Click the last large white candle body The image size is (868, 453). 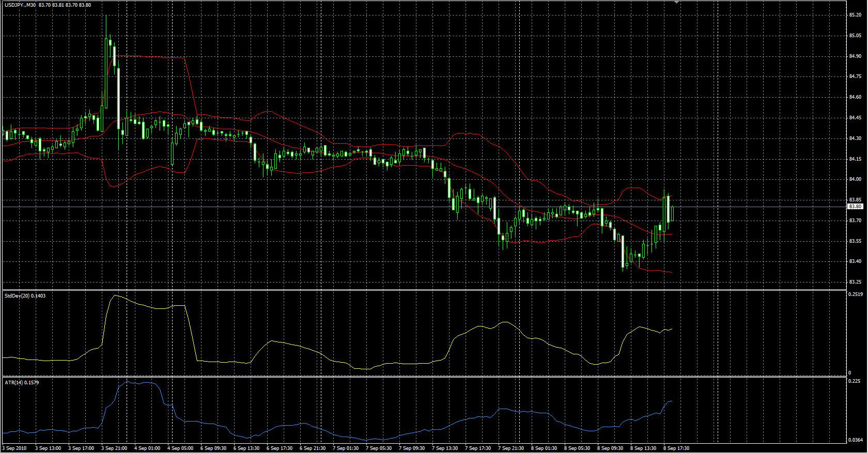coord(668,209)
